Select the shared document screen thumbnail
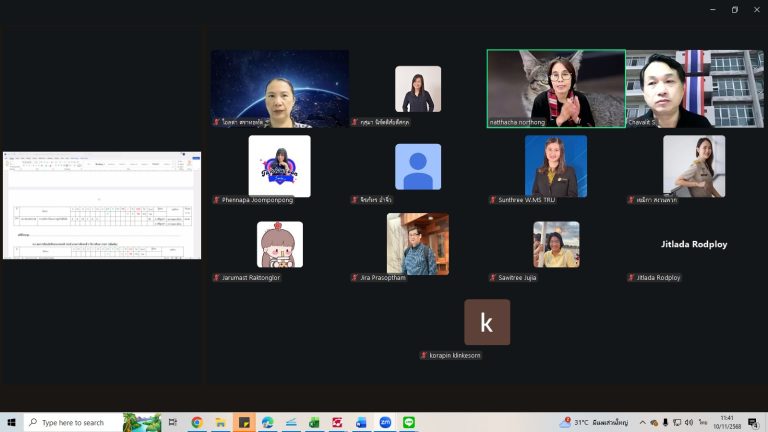Image resolution: width=768 pixels, height=432 pixels. [x=101, y=205]
